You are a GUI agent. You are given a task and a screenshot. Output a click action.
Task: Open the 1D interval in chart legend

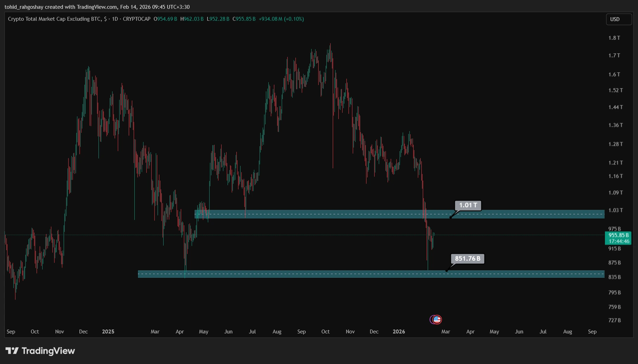(x=115, y=19)
